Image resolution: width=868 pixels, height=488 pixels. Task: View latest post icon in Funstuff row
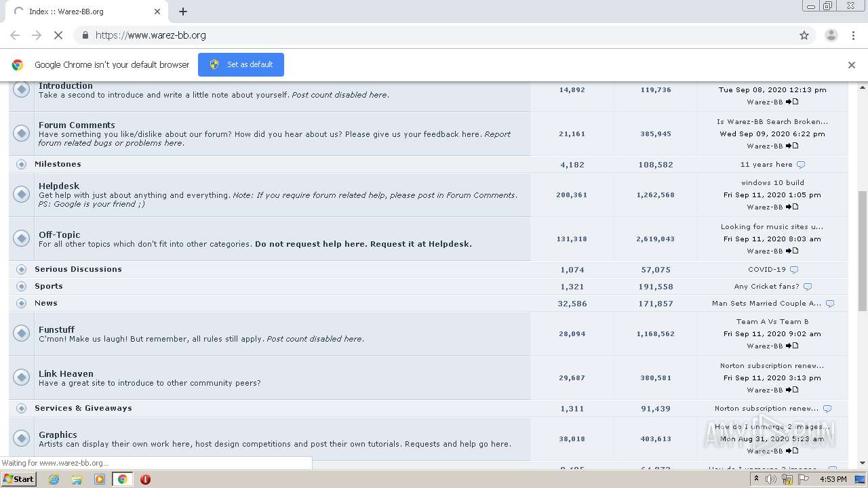792,346
